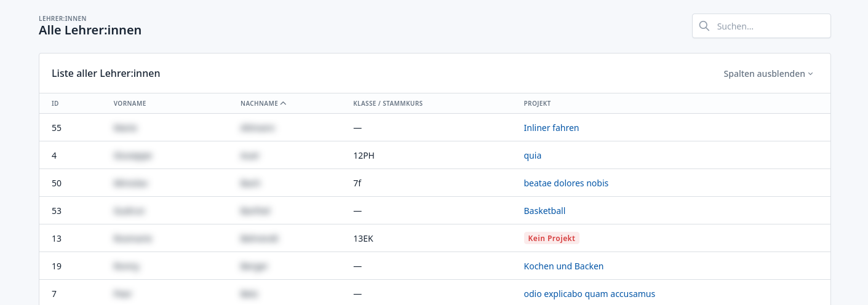The height and width of the screenshot is (305, 868).
Task: Open the Kochen und Backen project
Action: (563, 266)
